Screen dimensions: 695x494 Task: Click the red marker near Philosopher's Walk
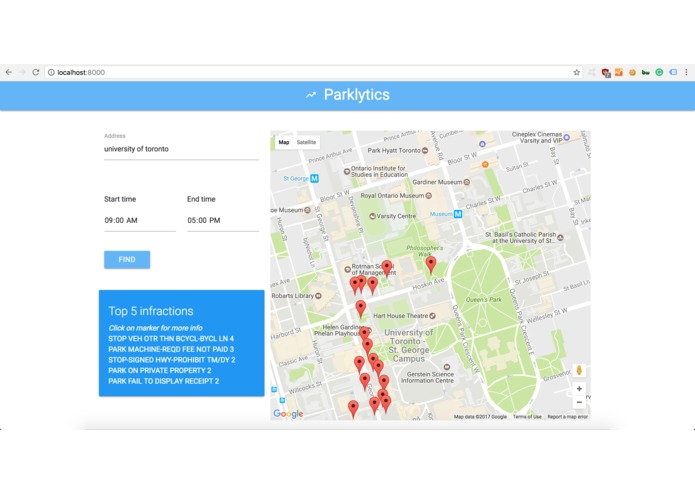(x=431, y=264)
